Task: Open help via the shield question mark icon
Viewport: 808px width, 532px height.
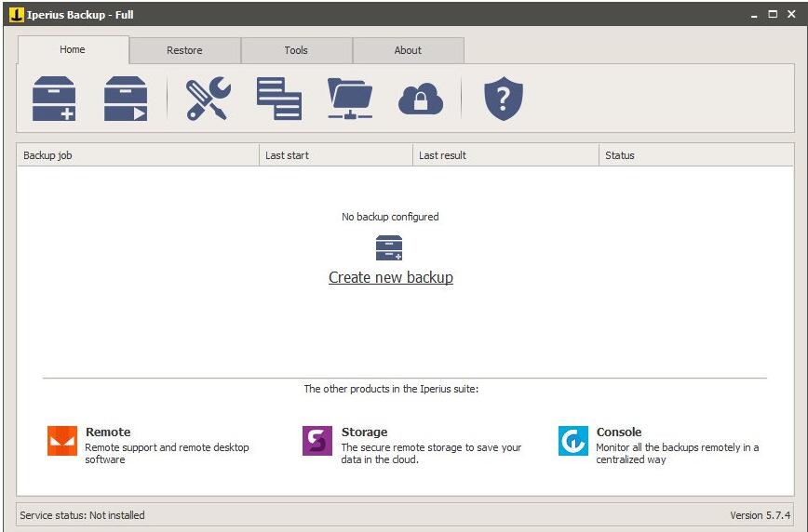Action: click(504, 99)
